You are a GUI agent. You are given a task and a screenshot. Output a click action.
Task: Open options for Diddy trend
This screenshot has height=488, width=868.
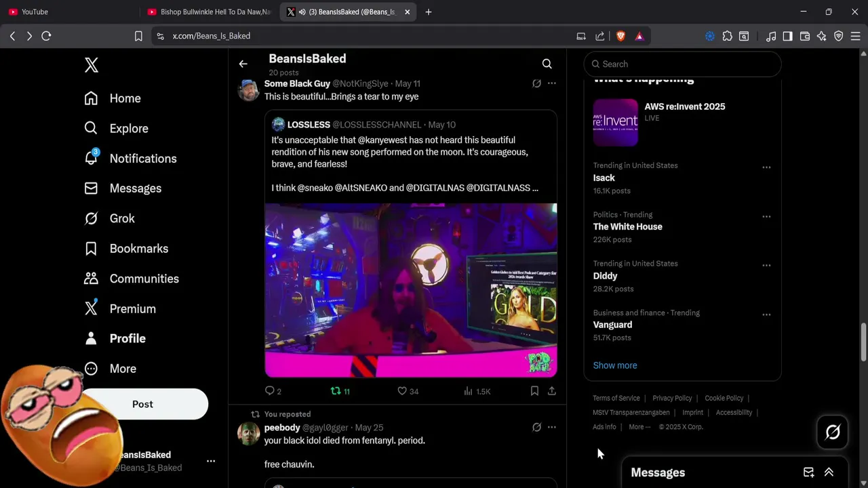(x=766, y=266)
